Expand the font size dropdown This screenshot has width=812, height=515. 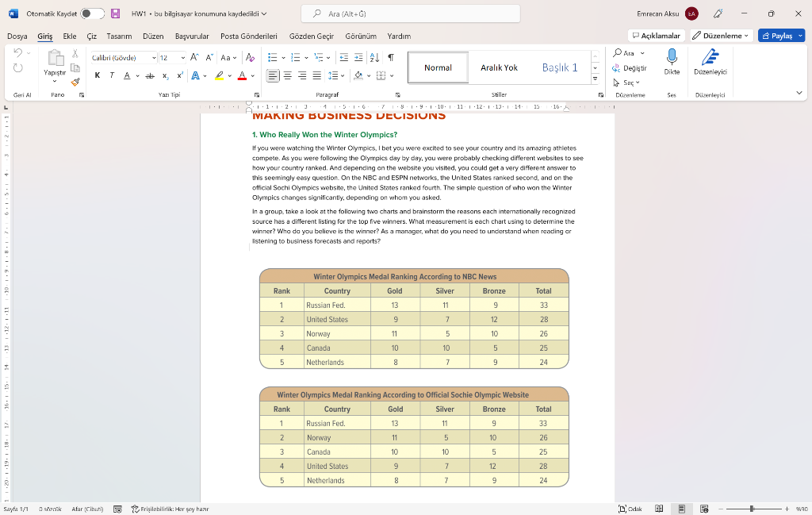pyautogui.click(x=182, y=58)
